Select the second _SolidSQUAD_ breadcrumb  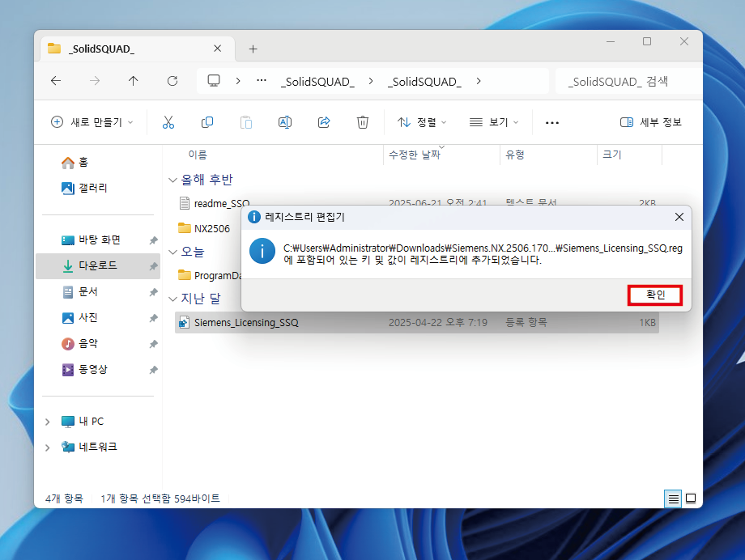pos(424,82)
